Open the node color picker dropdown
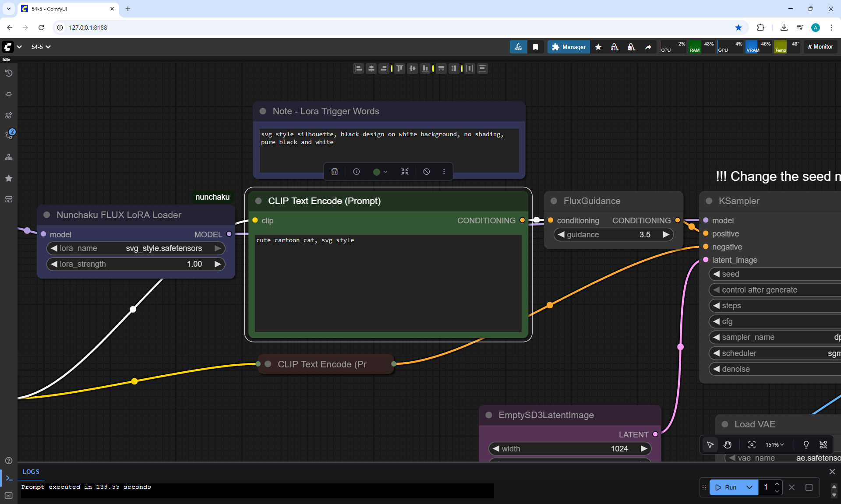The image size is (841, 504). 380,172
